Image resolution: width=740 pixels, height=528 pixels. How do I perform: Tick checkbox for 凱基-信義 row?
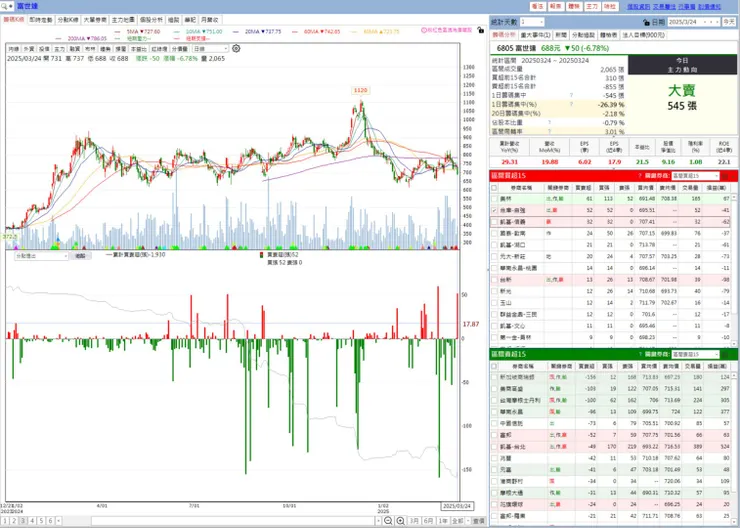[494, 222]
